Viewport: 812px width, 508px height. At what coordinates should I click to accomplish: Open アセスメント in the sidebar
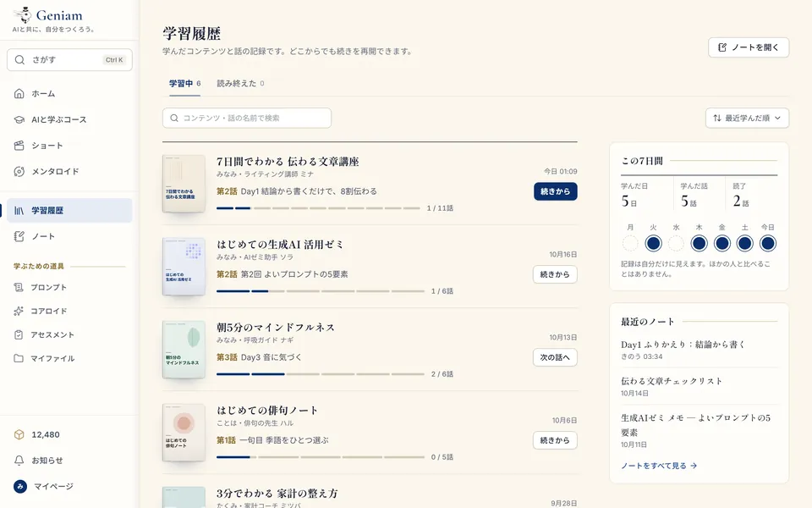coord(69,334)
